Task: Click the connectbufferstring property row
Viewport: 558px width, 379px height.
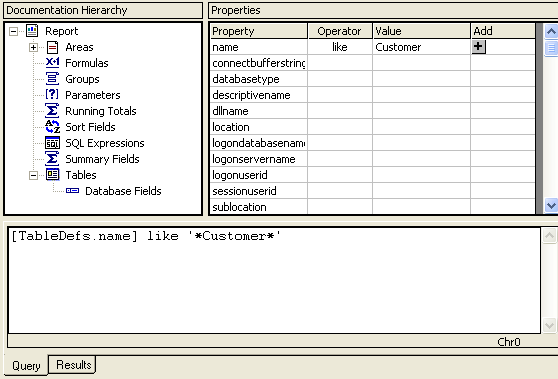Action: [373, 63]
